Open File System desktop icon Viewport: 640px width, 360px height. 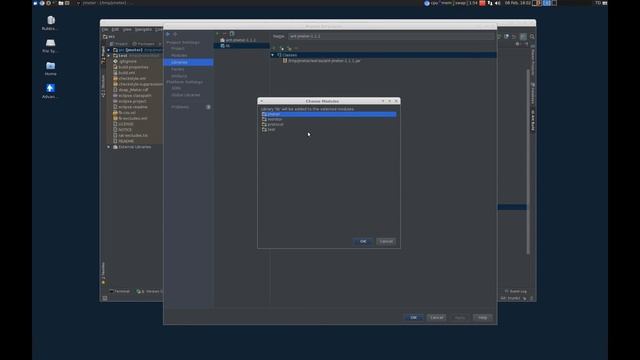pos(50,46)
